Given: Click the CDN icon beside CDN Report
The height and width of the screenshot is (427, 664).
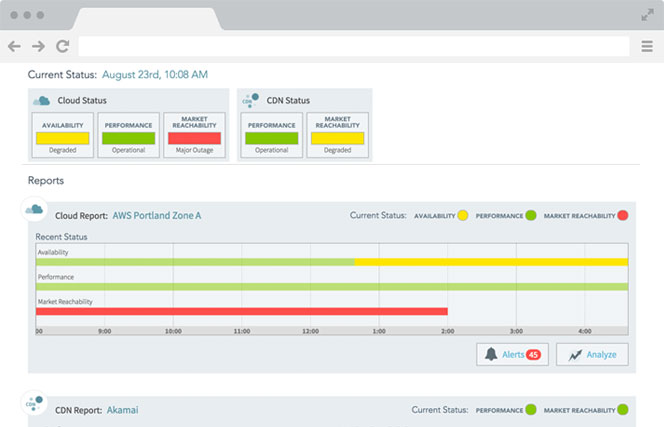Looking at the screenshot, I should click(35, 403).
